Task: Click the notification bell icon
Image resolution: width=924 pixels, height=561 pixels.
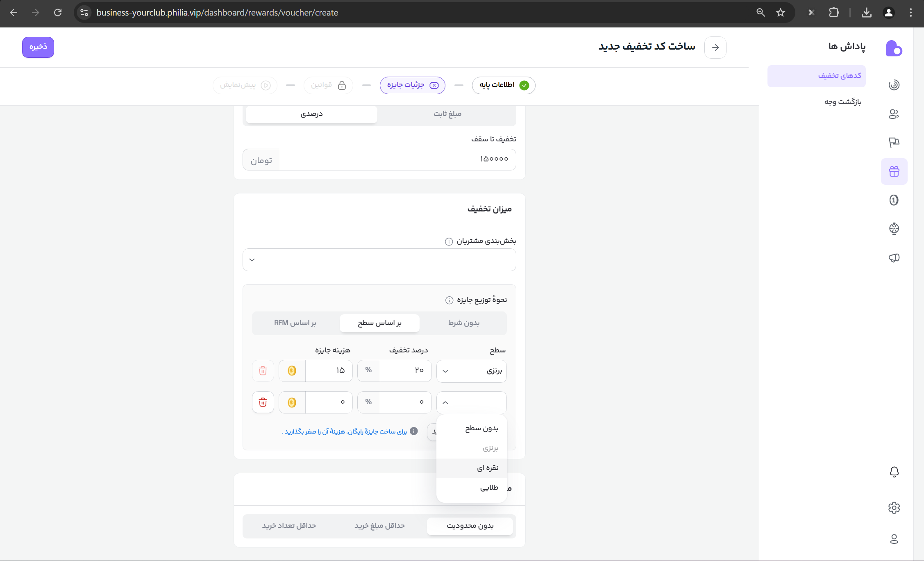Action: click(x=894, y=472)
